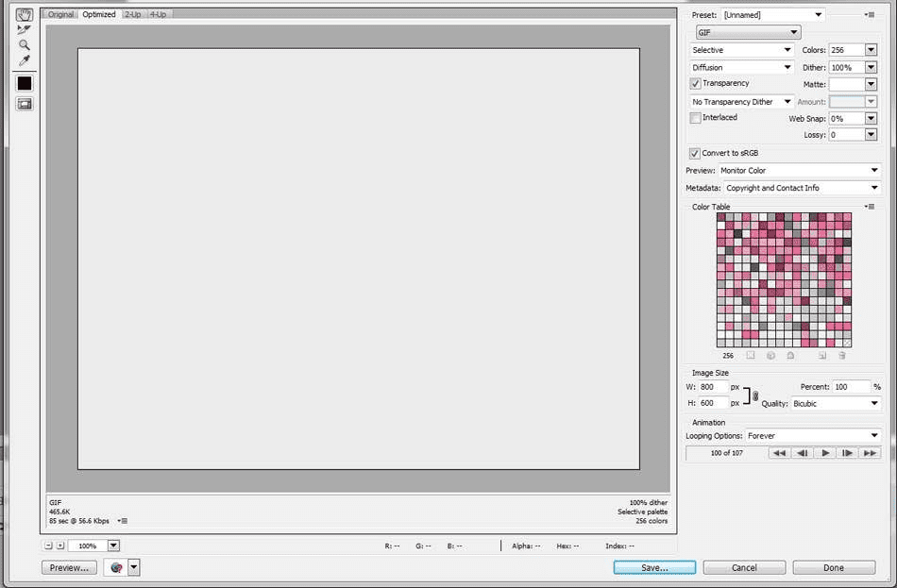Click the Matte color field
This screenshot has height=588, width=897.
(847, 85)
